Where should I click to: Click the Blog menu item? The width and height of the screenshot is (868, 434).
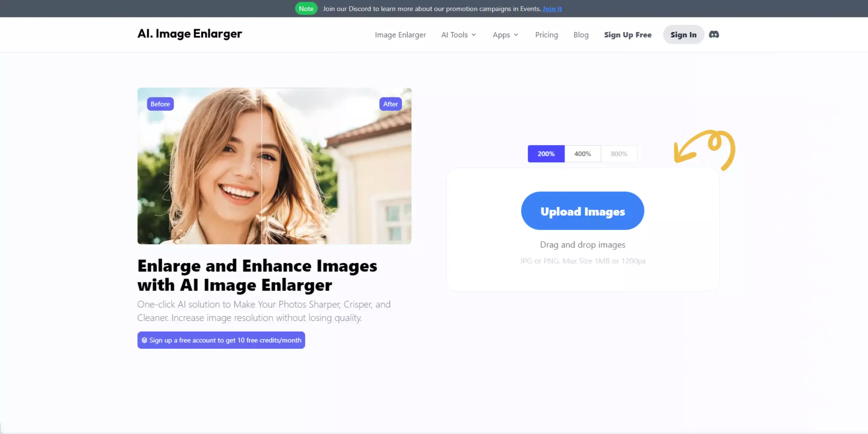[x=581, y=34]
